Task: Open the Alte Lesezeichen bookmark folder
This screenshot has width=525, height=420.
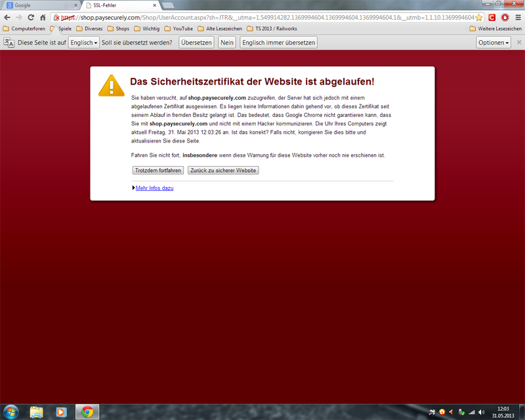Action: coord(220,29)
